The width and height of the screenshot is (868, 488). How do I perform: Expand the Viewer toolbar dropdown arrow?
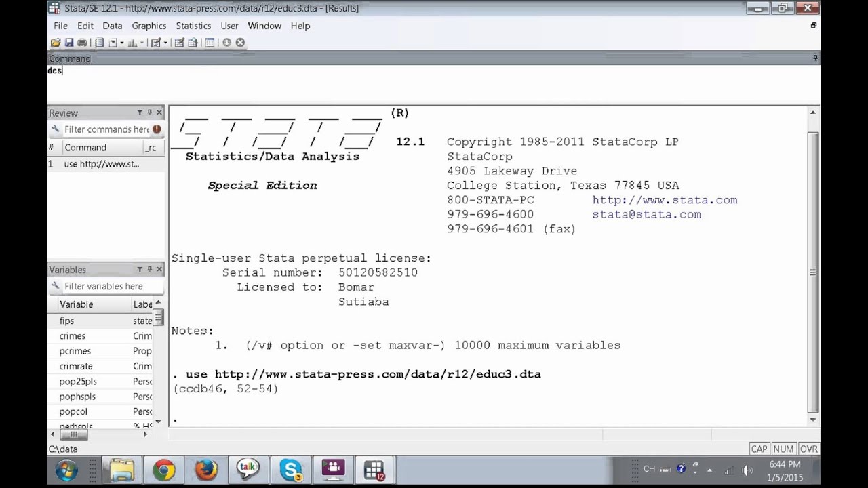[x=122, y=43]
